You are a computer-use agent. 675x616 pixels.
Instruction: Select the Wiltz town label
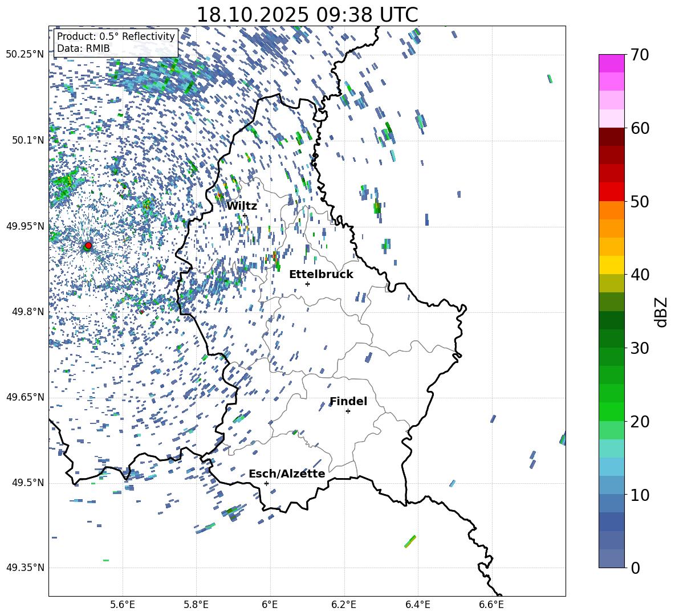(x=242, y=206)
